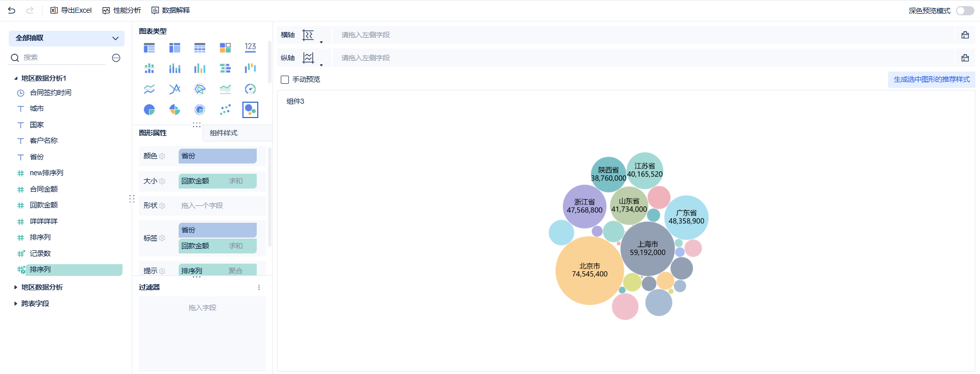980x374 pixels.
Task: Select the 123 KPI indicator card type
Action: point(250,48)
